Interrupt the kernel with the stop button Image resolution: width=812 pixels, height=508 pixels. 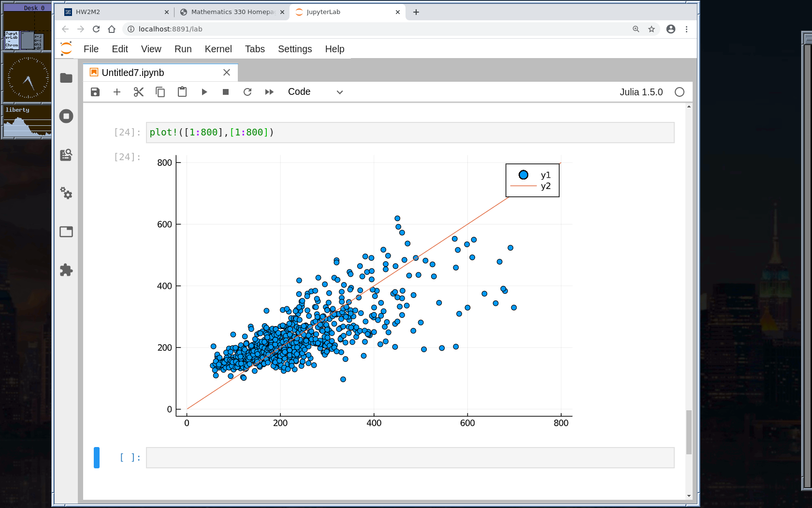click(x=226, y=92)
